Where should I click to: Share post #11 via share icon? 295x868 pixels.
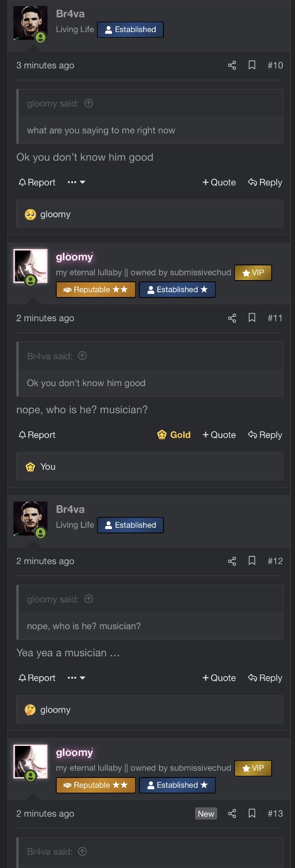[232, 318]
